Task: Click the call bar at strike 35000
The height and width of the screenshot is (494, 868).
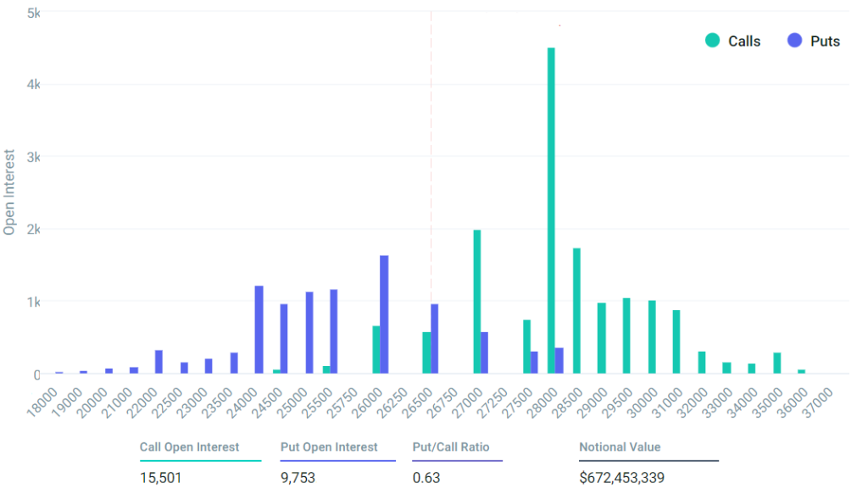Action: [x=776, y=363]
